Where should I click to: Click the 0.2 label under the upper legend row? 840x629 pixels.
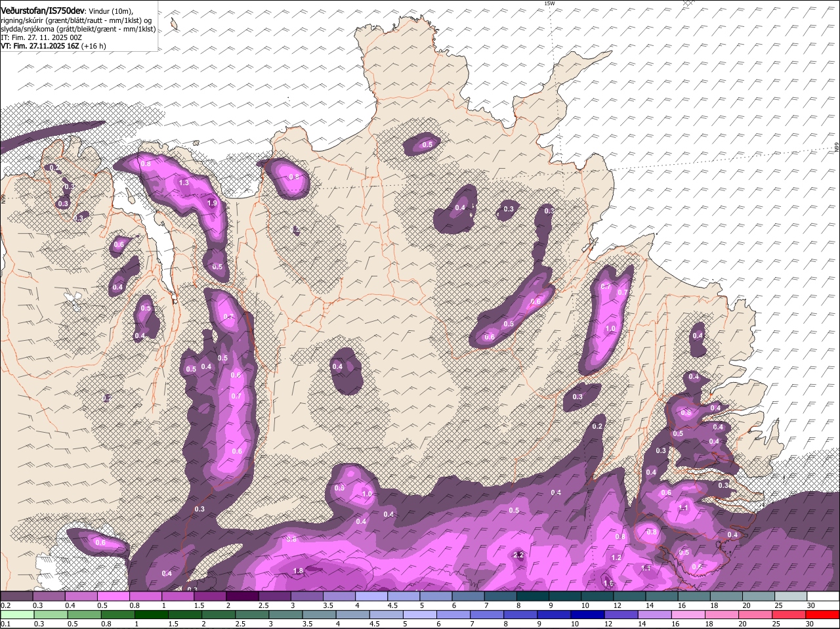pyautogui.click(x=6, y=605)
